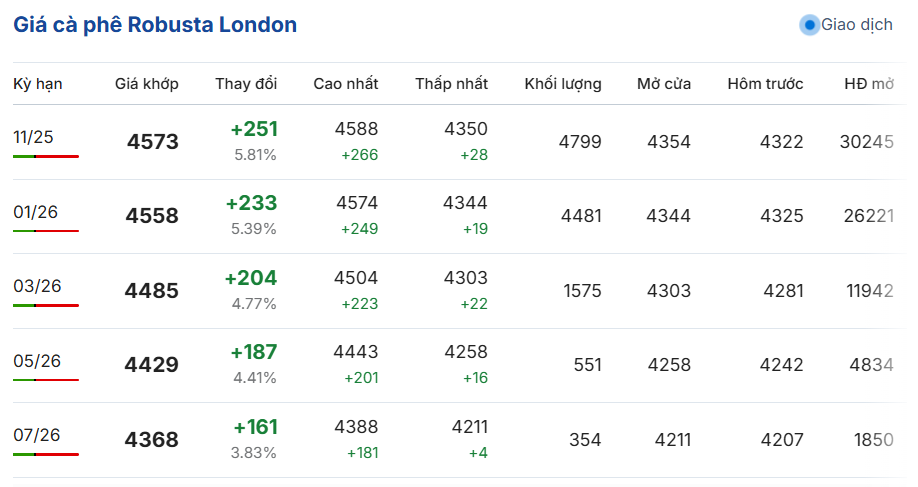Click the 05/26 contract term

coord(37,361)
